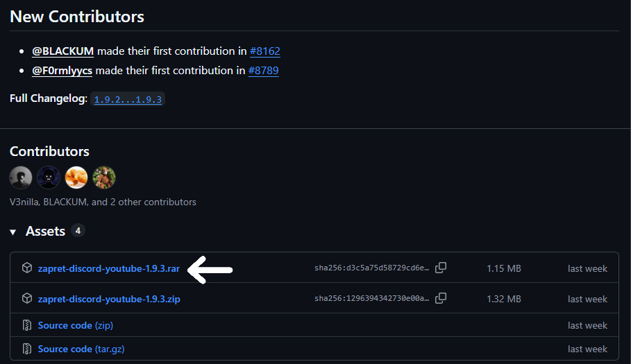Open first contributor avatar
Image resolution: width=631 pixels, height=364 pixels.
tap(21, 177)
